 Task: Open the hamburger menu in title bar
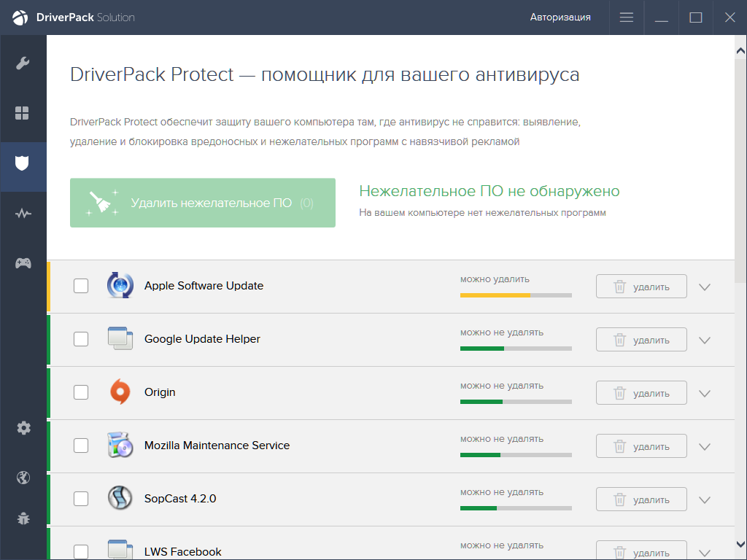click(x=627, y=17)
